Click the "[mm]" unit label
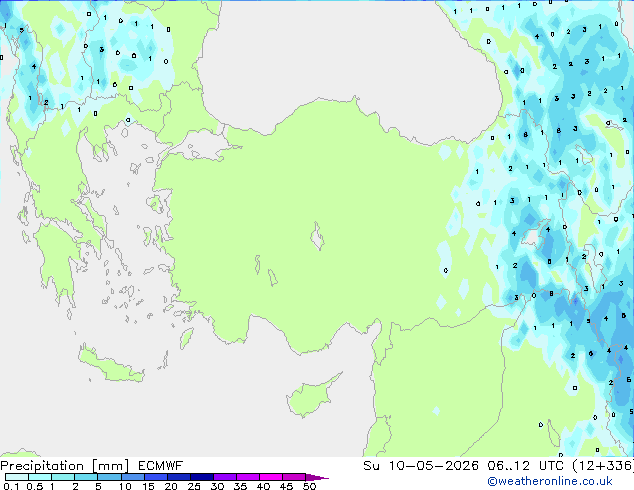The width and height of the screenshot is (634, 490). coord(110,466)
